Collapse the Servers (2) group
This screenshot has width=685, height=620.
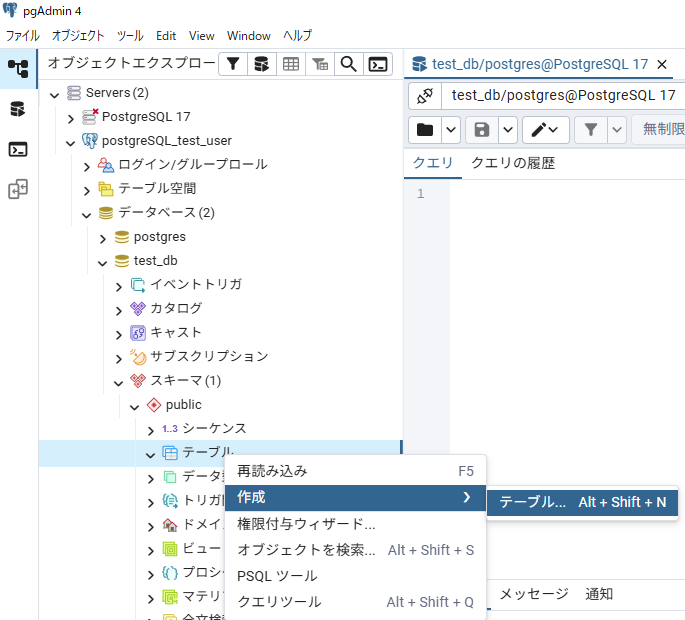tap(55, 95)
